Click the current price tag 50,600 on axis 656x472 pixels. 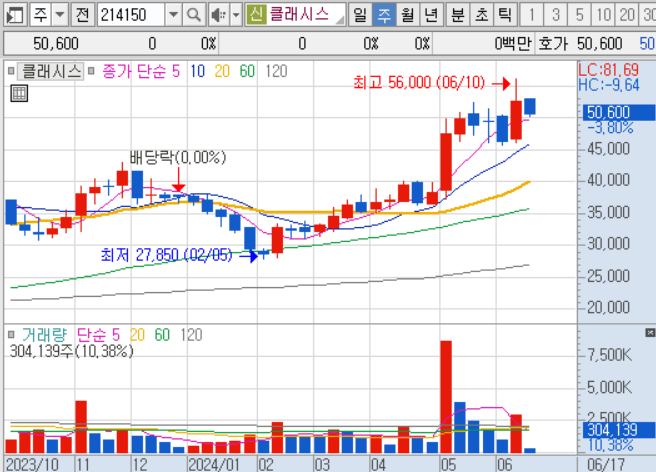[x=618, y=112]
